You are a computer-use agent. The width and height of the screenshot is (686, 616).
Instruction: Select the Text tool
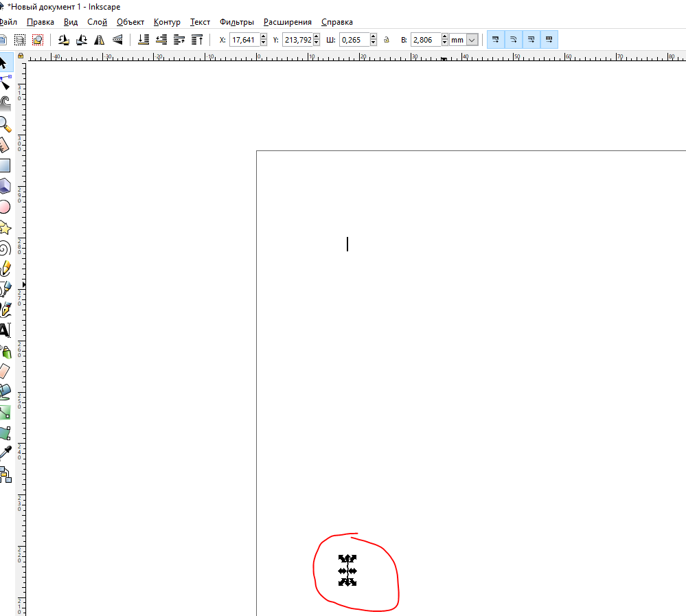(5, 330)
